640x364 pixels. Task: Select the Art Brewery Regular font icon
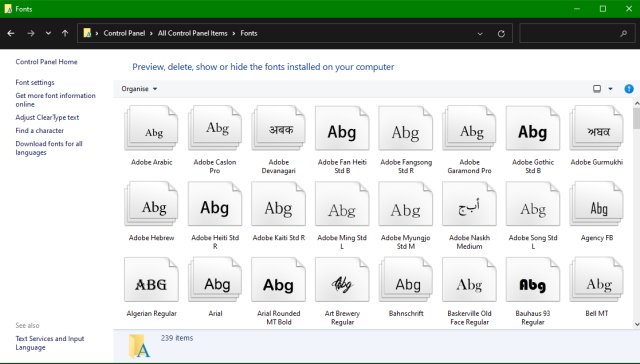(342, 280)
